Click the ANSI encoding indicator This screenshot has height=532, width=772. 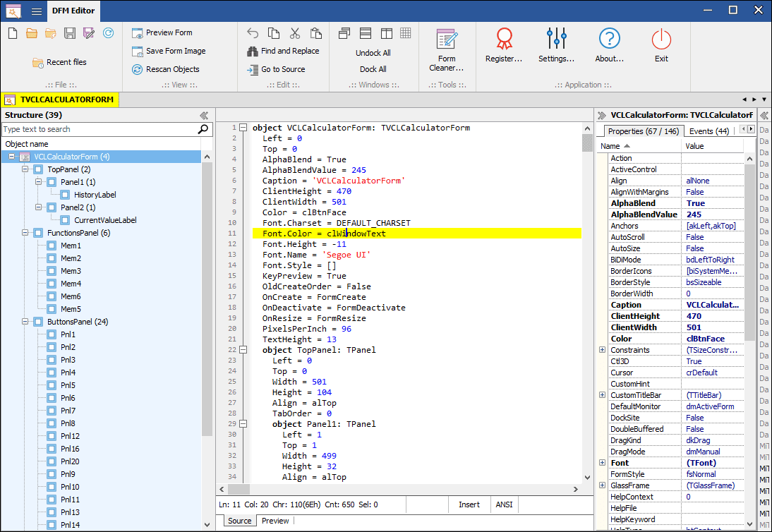pos(504,504)
